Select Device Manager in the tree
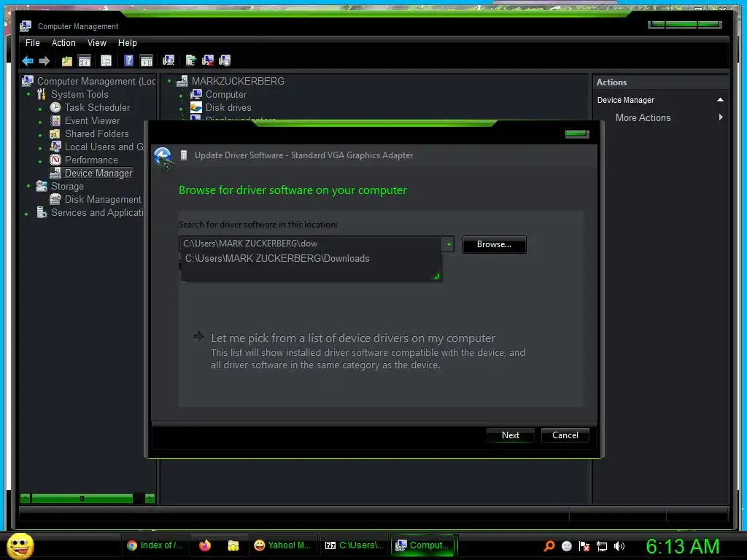This screenshot has width=747, height=560. (98, 174)
